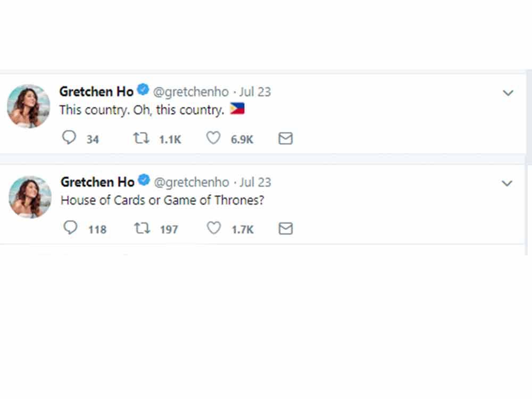This screenshot has height=399, width=532.
Task: Click the Philippine flag emoji in the tweet
Action: point(237,108)
